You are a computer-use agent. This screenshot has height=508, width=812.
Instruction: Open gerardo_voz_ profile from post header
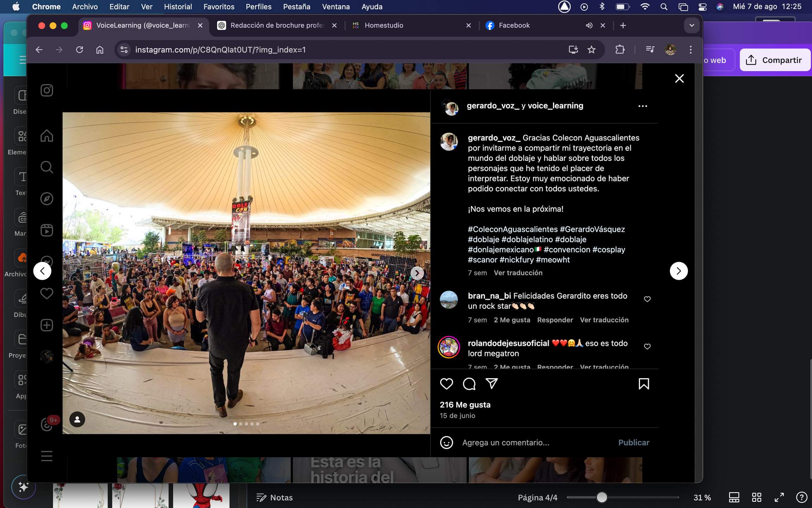(493, 106)
